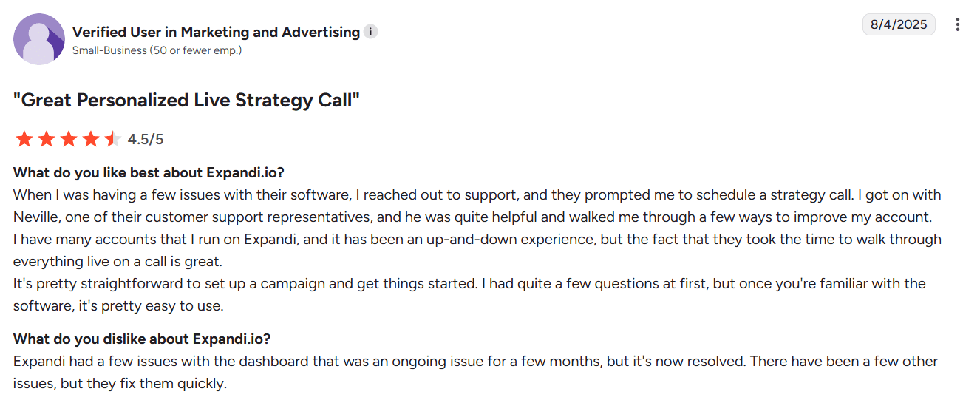980x403 pixels.
Task: Click the 8/4/2025 date badge
Action: [898, 24]
